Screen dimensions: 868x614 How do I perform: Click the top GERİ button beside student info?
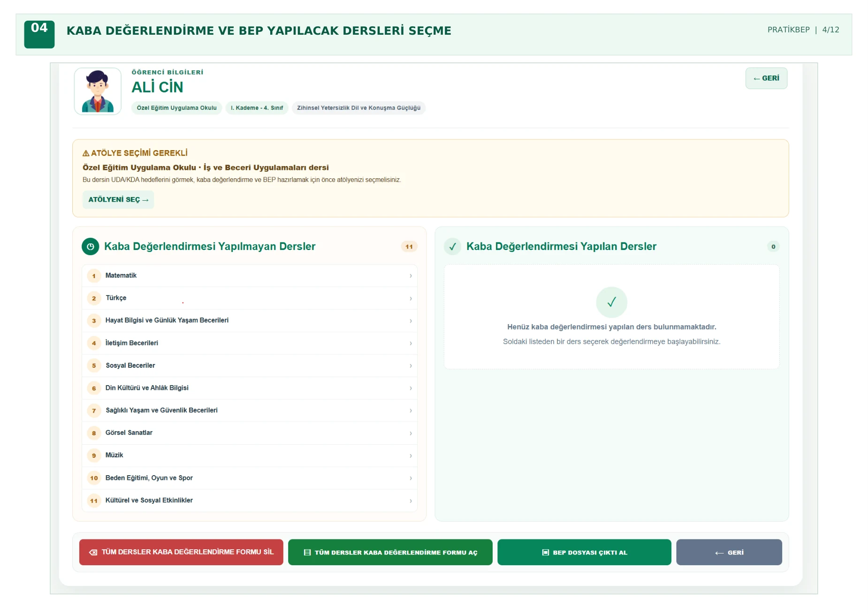pos(766,78)
